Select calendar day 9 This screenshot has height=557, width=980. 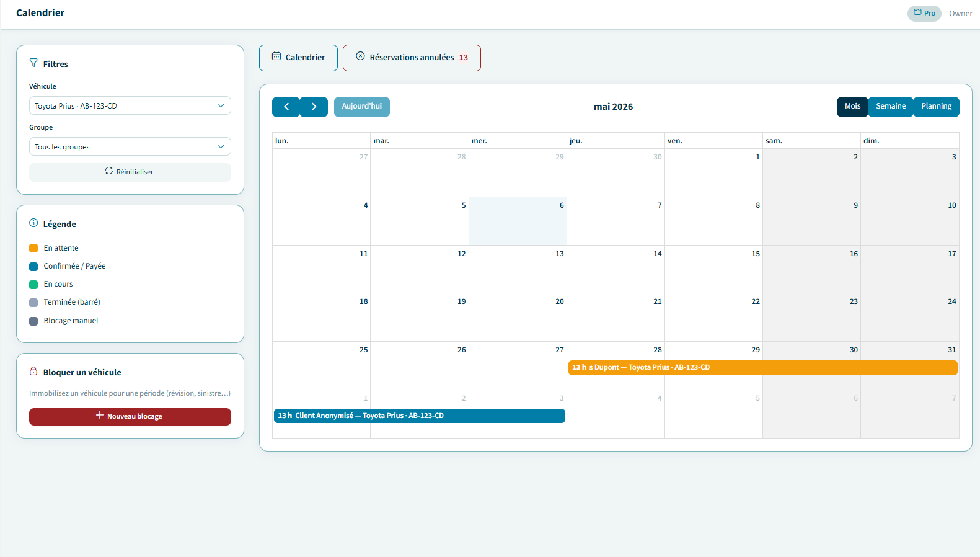click(x=811, y=221)
